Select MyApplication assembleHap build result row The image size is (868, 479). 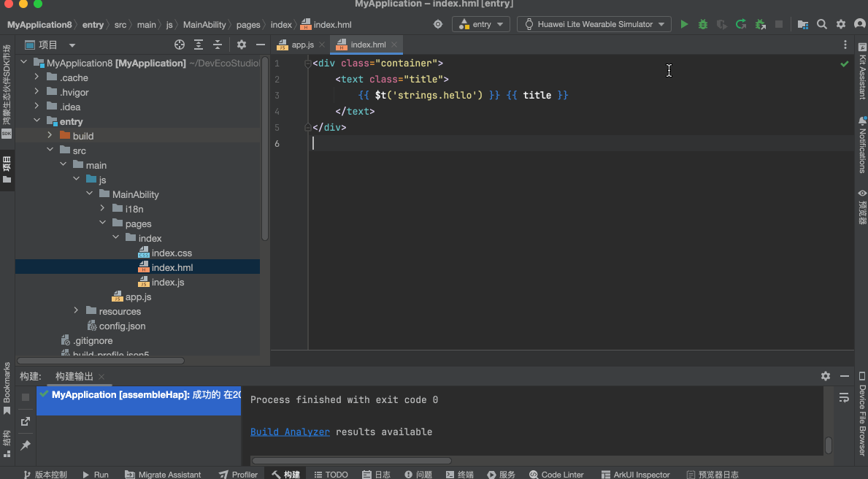pyautogui.click(x=139, y=400)
